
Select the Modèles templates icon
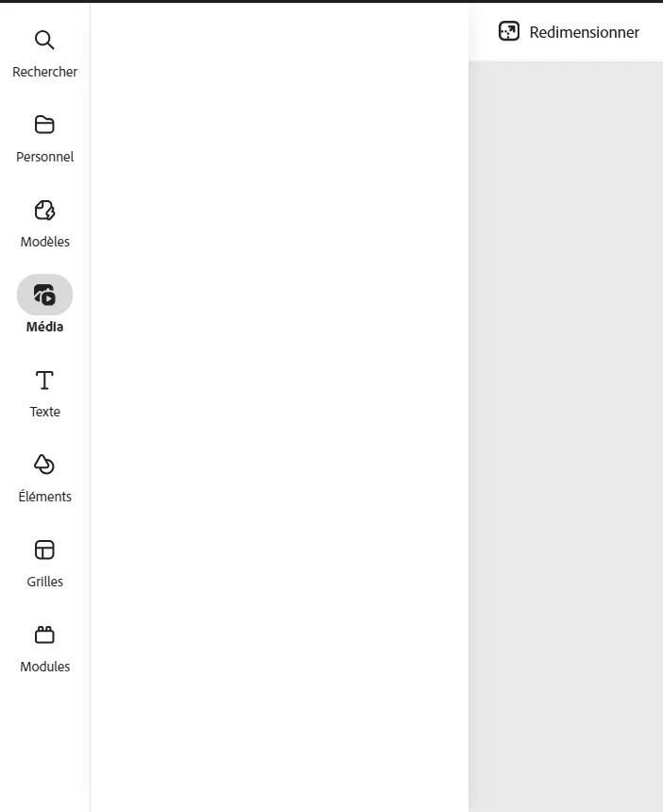pyautogui.click(x=44, y=211)
